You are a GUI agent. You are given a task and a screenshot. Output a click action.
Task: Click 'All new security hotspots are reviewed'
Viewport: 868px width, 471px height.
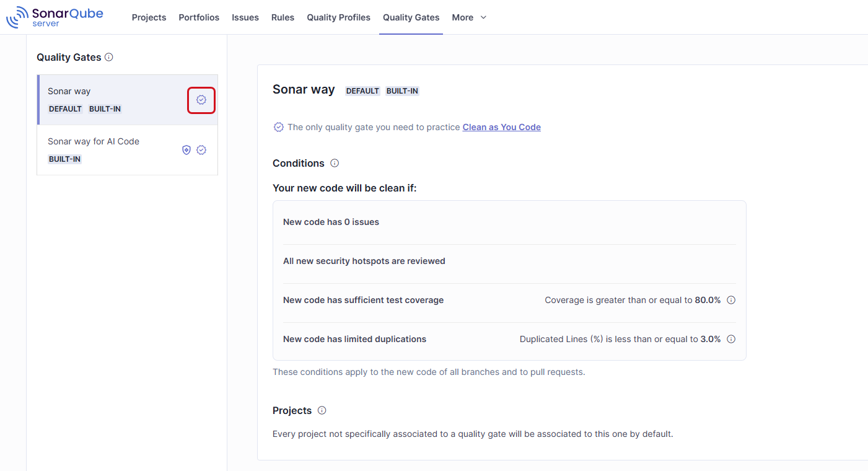tap(364, 261)
